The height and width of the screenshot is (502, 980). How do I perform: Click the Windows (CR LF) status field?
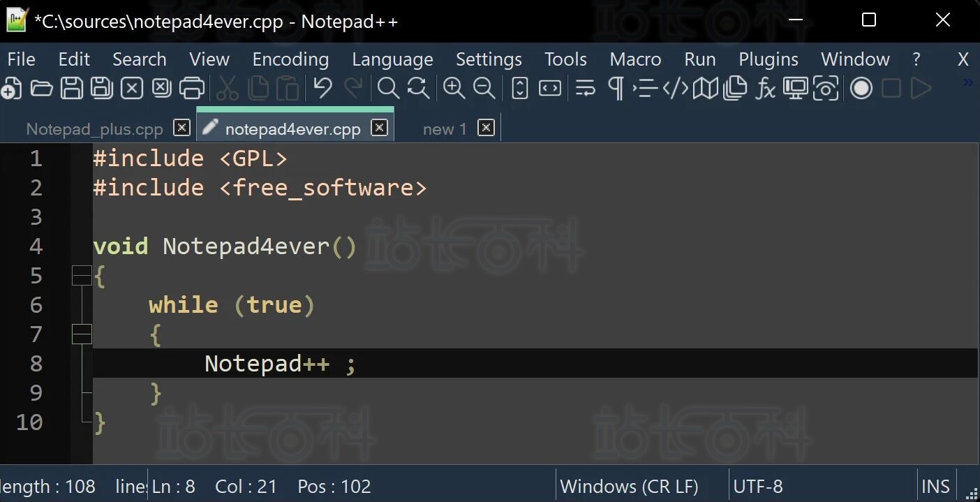point(629,487)
